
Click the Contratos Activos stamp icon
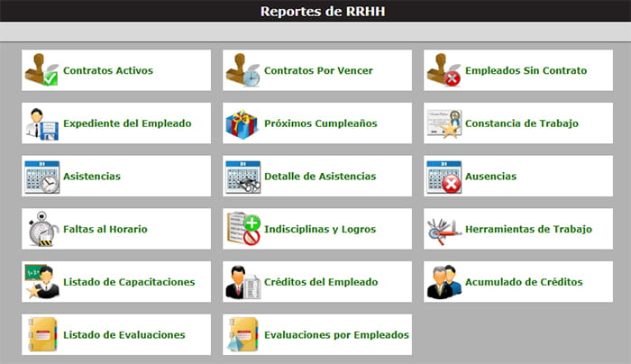tap(41, 70)
